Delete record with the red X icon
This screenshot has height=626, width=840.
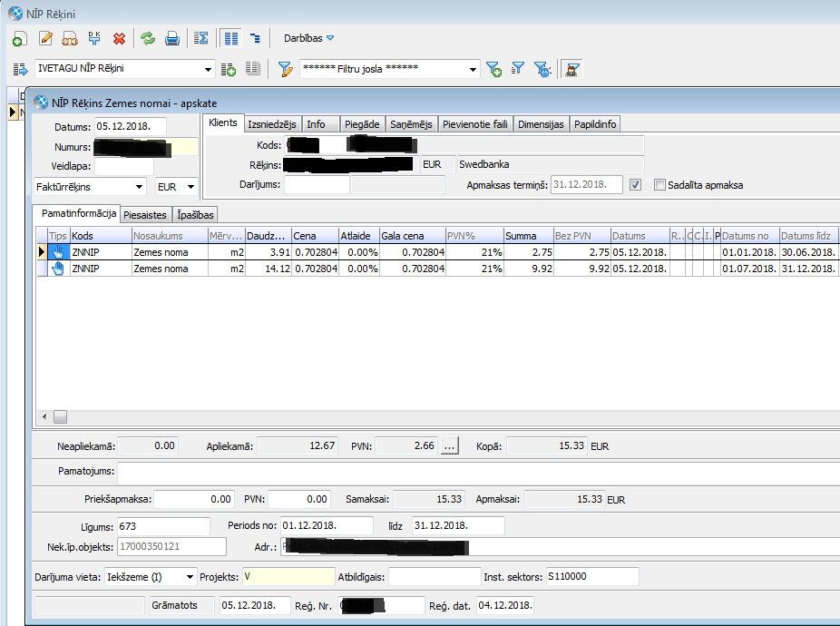(119, 39)
